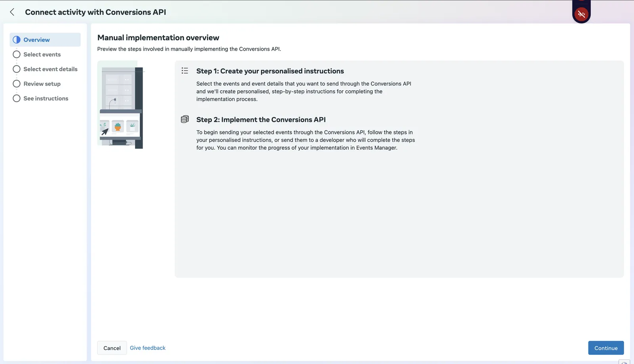This screenshot has height=364, width=634.
Task: Click the server and monitor illustration
Action: click(x=120, y=105)
